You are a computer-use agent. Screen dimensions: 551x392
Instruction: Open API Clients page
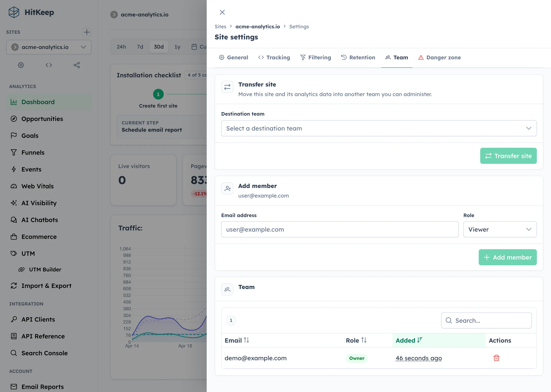pyautogui.click(x=49, y=319)
